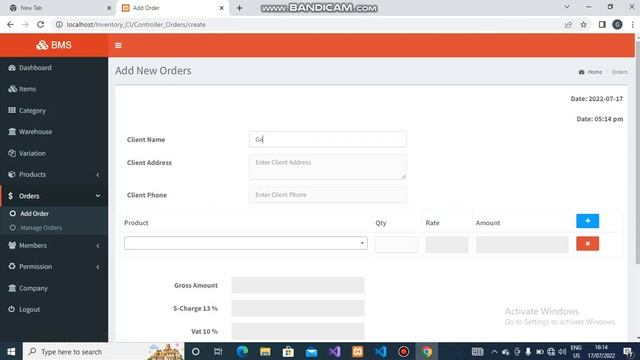Viewport: 640px width, 360px height.
Task: Go back in browser history
Action: [10, 24]
